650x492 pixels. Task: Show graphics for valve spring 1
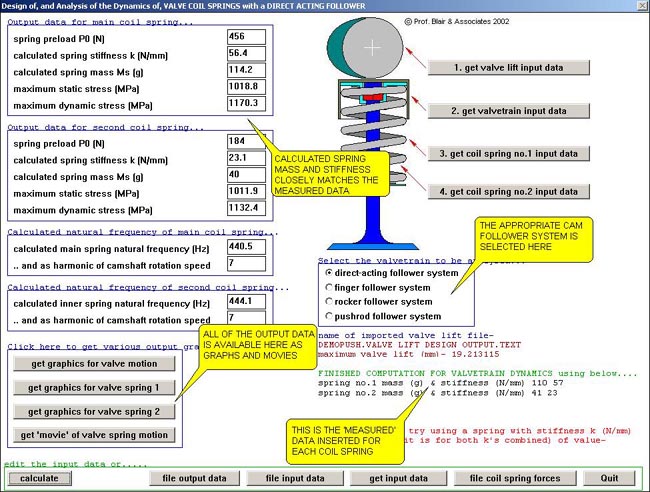click(x=94, y=388)
